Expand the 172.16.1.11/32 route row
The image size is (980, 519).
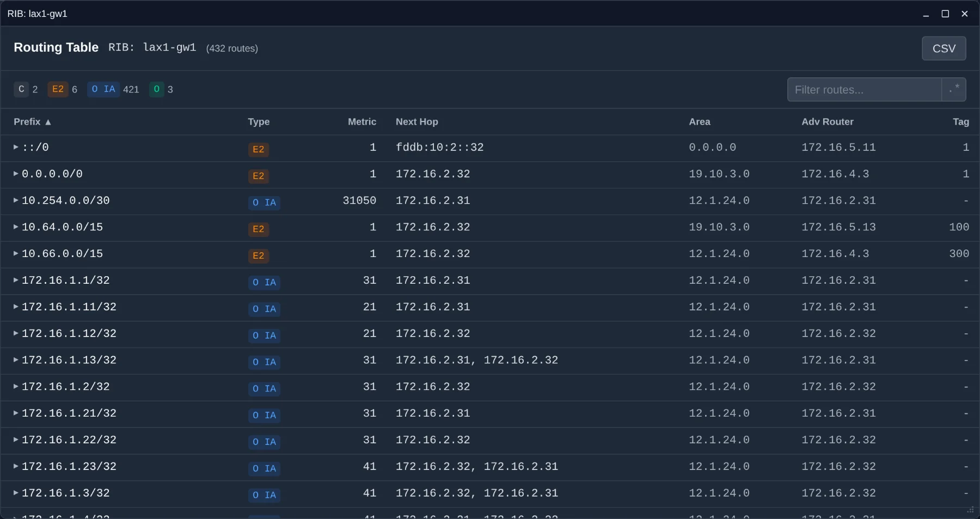(x=16, y=307)
